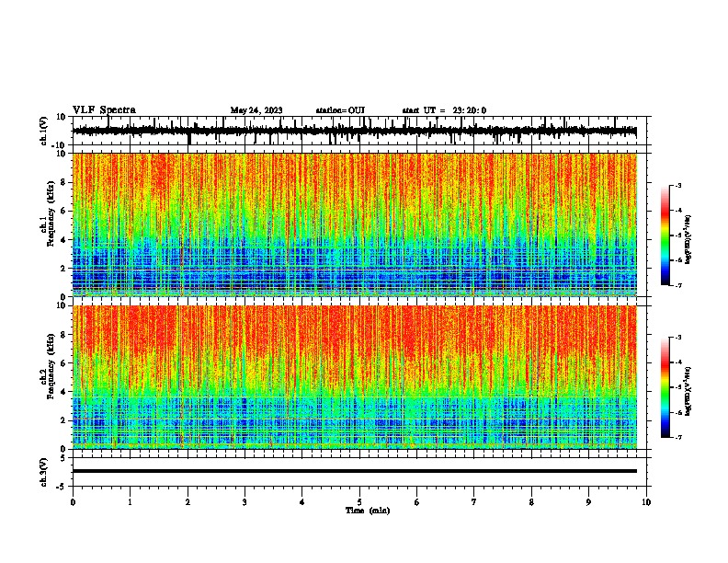Viewport: 728px width, 563px height.
Task: Click the "ch.3(V)" axis label
Action: coord(43,473)
